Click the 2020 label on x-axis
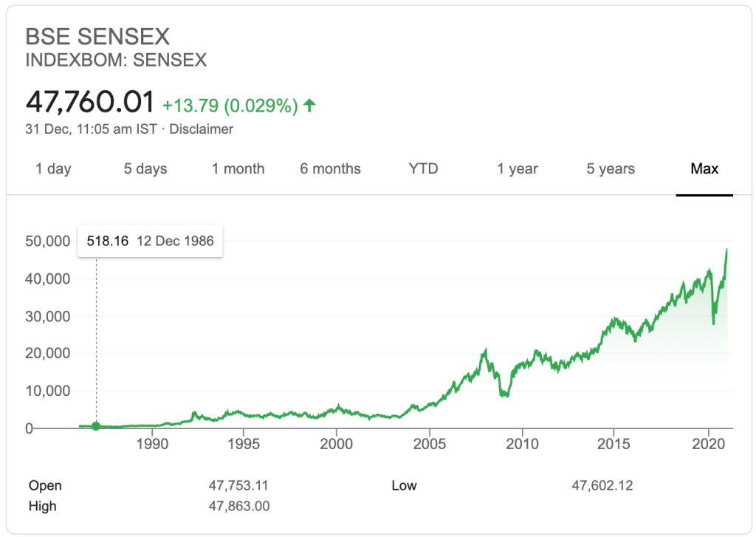756x537 pixels. [709, 445]
